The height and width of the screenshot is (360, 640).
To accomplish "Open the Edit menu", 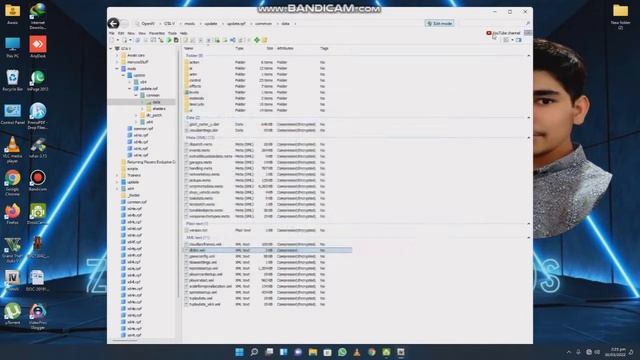I will pyautogui.click(x=121, y=33).
